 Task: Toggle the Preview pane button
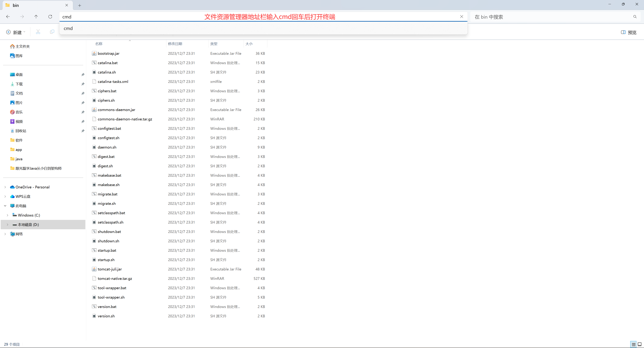click(629, 32)
